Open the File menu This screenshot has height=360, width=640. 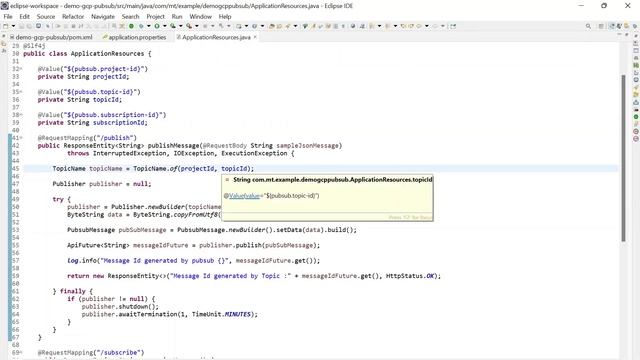(8, 16)
